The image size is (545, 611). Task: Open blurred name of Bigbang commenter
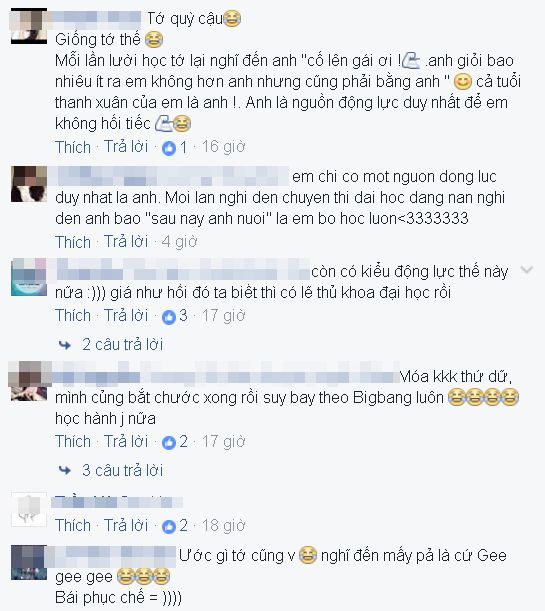pos(226,376)
